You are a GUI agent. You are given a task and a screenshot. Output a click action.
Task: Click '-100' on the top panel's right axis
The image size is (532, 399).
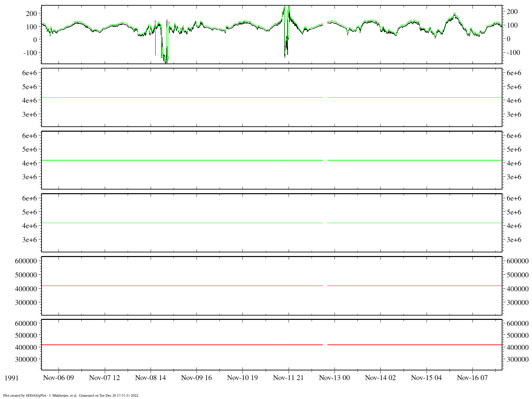(x=513, y=53)
